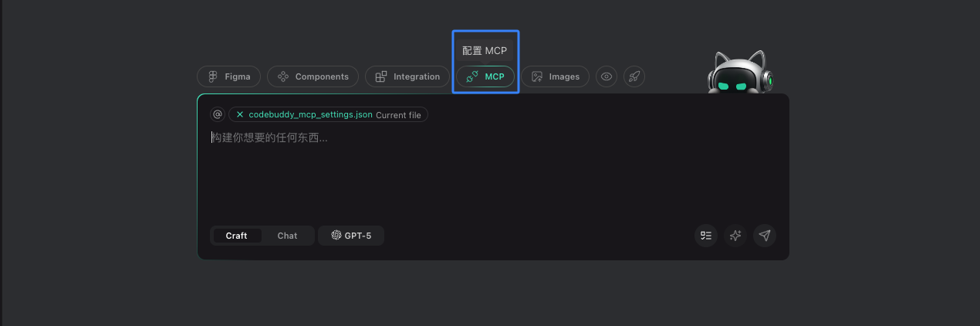Open the Images upload option
This screenshot has width=980, height=326.
pyautogui.click(x=556, y=76)
